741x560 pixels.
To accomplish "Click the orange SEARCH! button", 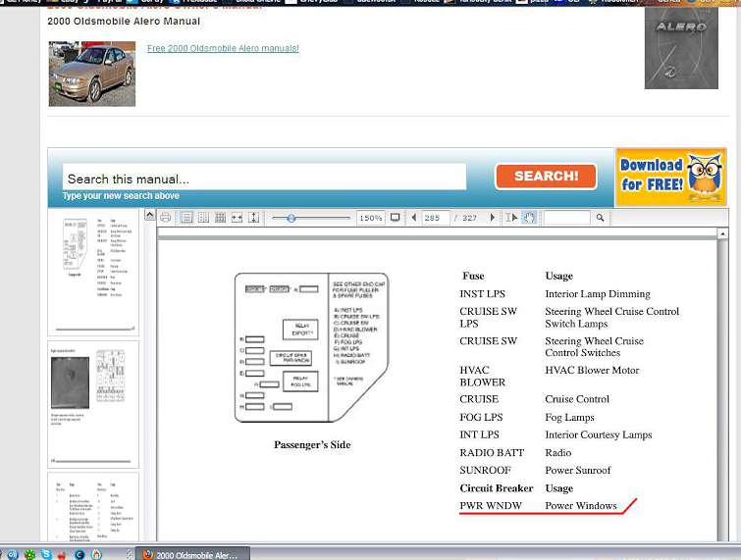I will coord(546,177).
